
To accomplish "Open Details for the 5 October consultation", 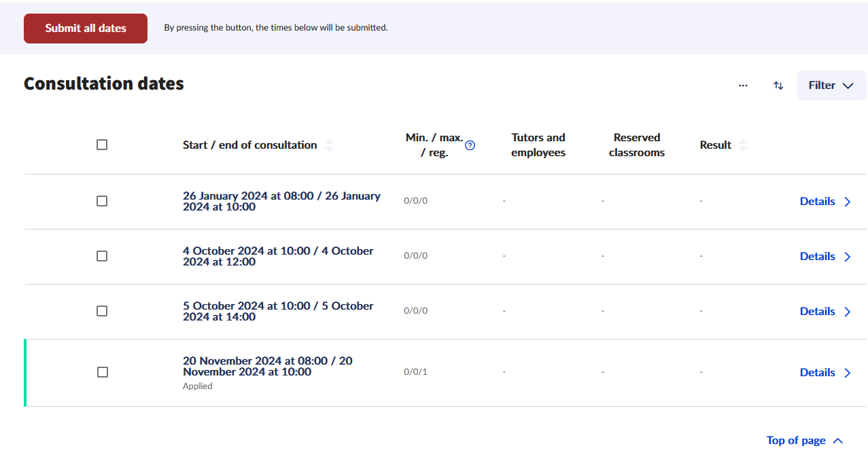I will (x=817, y=311).
